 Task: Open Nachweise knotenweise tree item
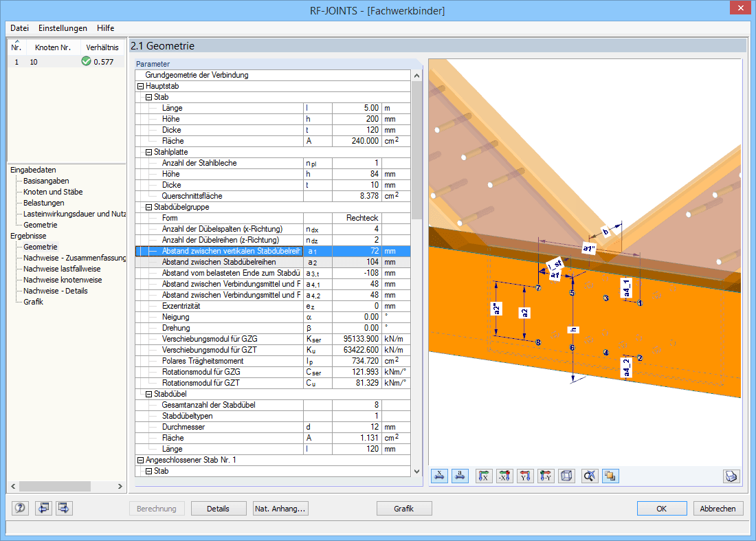click(x=63, y=280)
